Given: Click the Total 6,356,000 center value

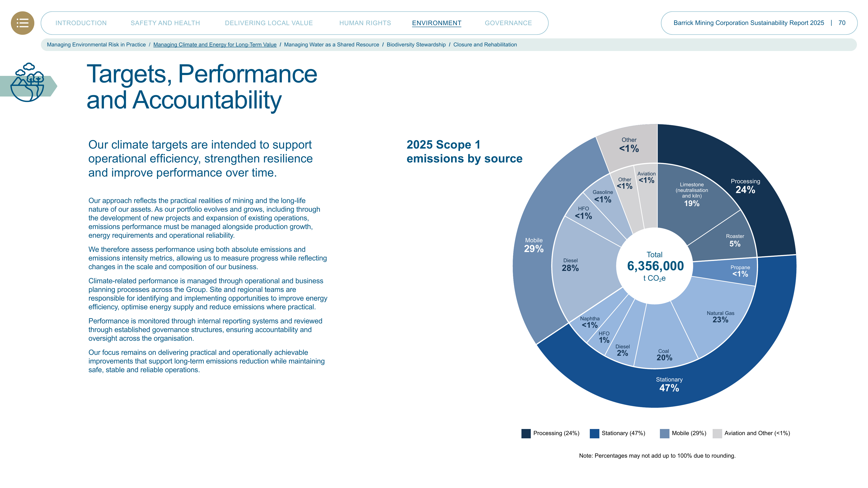Looking at the screenshot, I should tap(655, 266).
